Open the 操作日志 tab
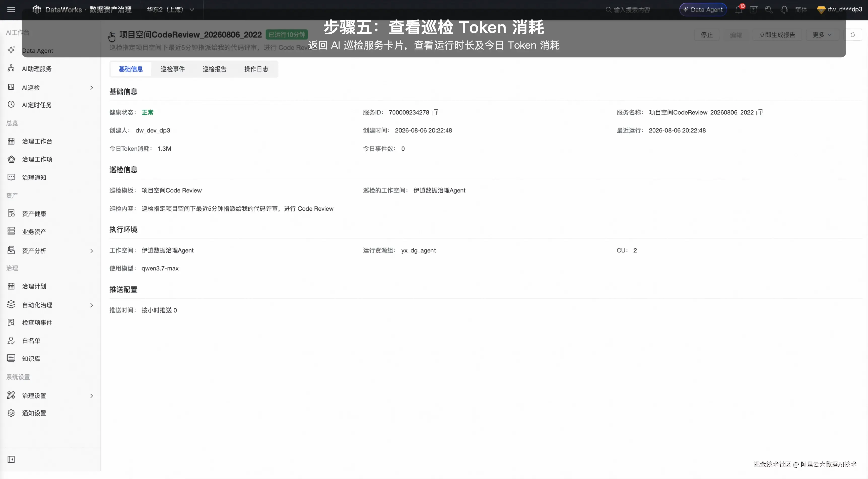 point(256,69)
